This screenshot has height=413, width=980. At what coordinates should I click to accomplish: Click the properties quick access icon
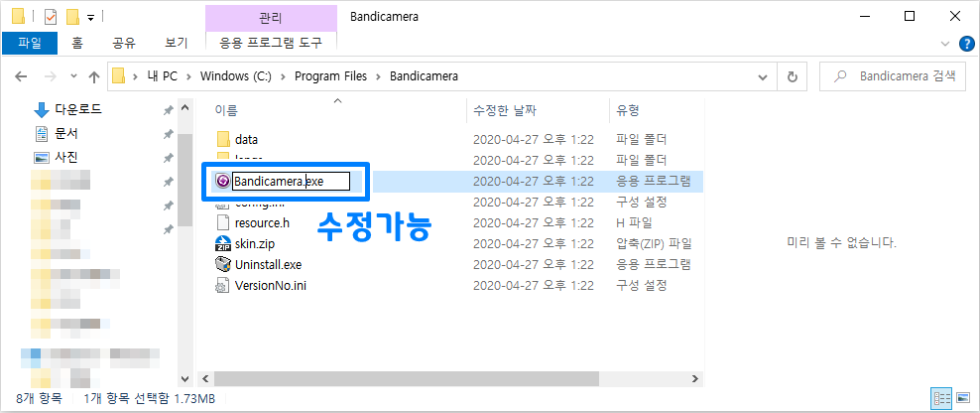[50, 16]
